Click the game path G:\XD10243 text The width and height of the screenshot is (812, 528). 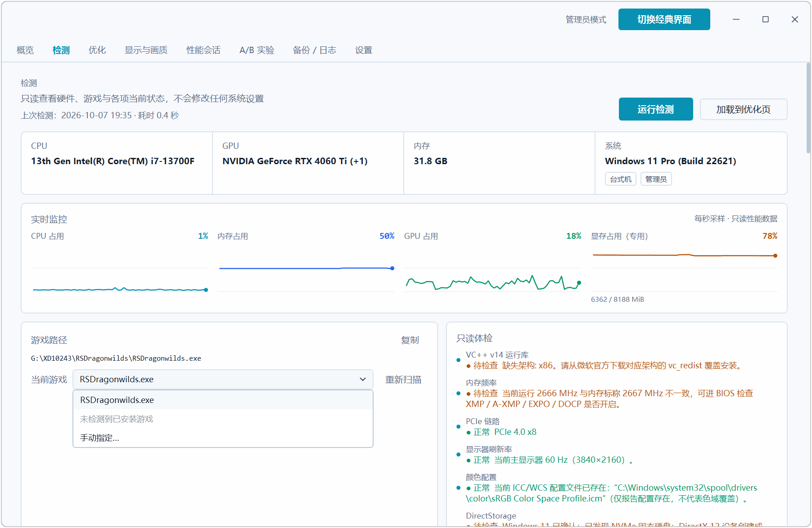point(116,358)
